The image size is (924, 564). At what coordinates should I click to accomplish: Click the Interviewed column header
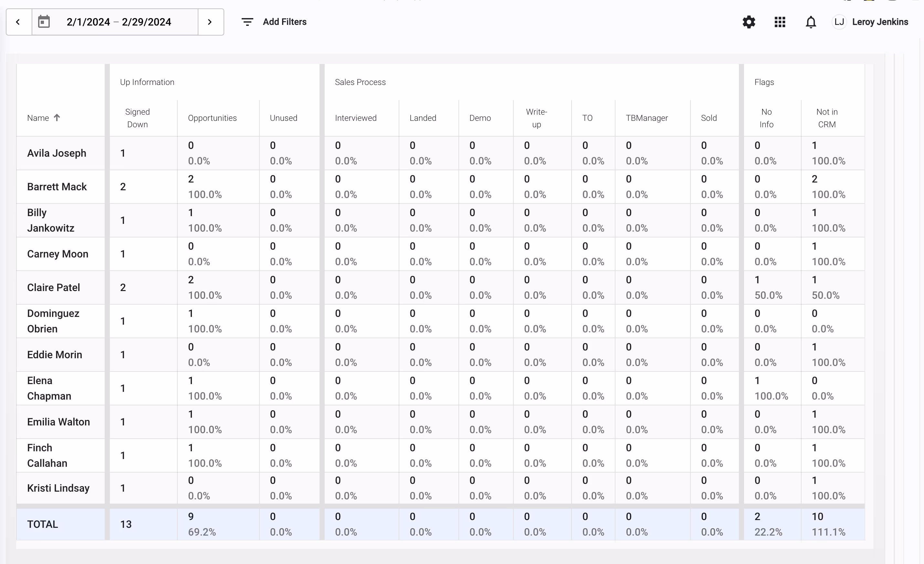[x=355, y=118]
